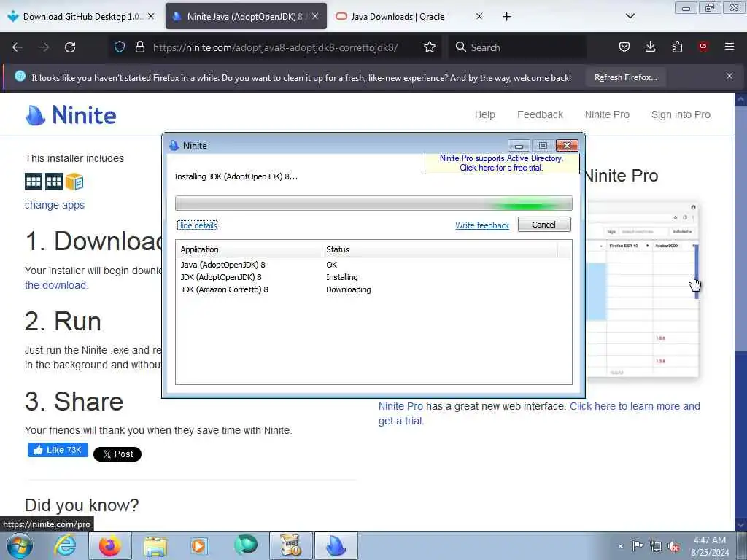Image resolution: width=747 pixels, height=560 pixels.
Task: Click the first blue Java app icon
Action: (x=34, y=182)
